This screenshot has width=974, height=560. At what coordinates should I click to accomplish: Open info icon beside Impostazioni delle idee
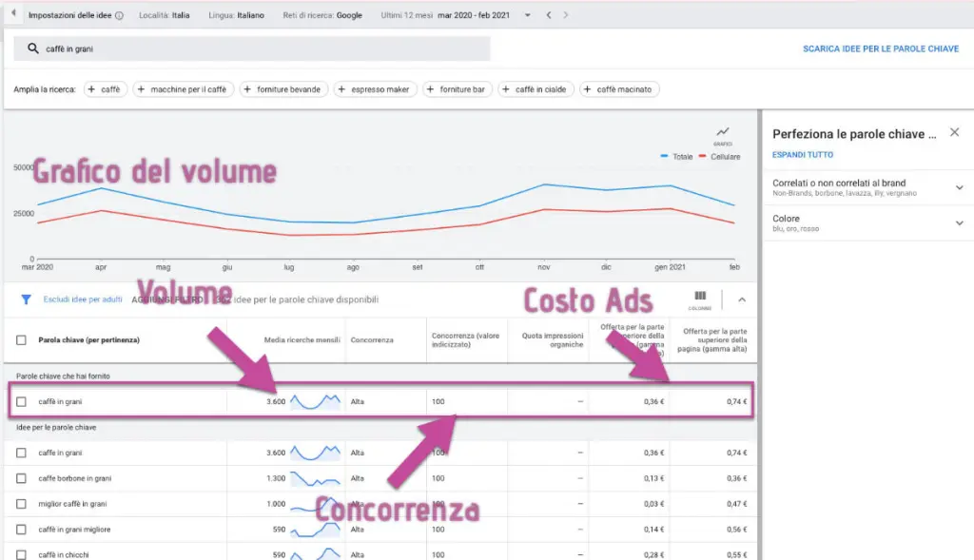click(119, 15)
